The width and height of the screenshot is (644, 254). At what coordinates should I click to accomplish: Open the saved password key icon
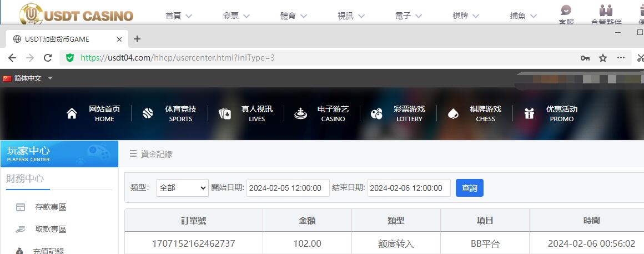(585, 58)
